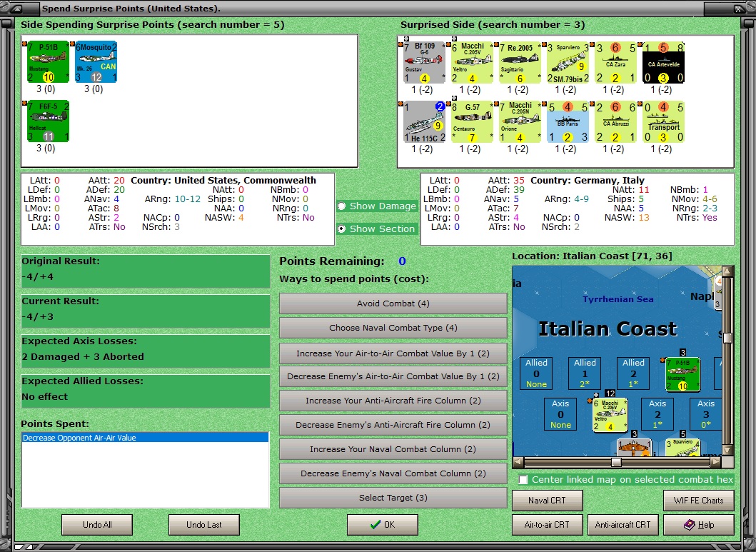The image size is (756, 552).
Task: Select the Re.2005 Sagittario counter
Action: (x=520, y=63)
